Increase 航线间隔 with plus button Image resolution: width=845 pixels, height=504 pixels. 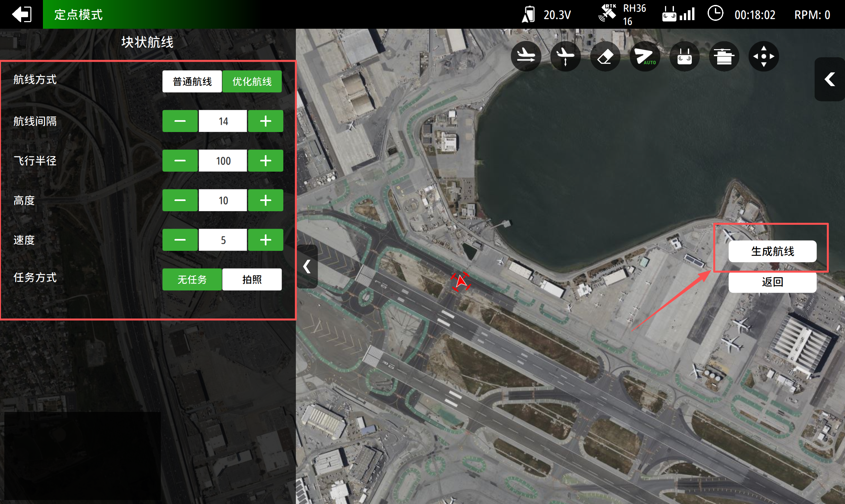point(265,121)
